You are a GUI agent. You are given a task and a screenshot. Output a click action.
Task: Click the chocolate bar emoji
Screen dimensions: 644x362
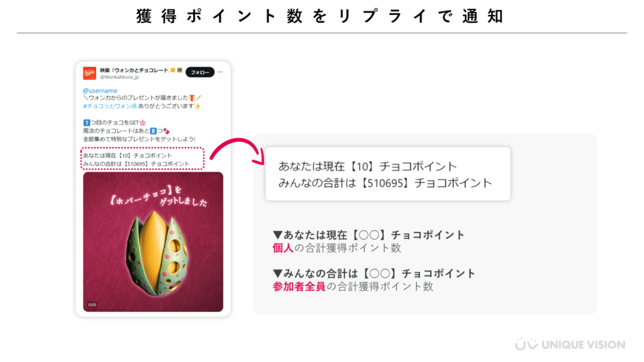coord(166,131)
